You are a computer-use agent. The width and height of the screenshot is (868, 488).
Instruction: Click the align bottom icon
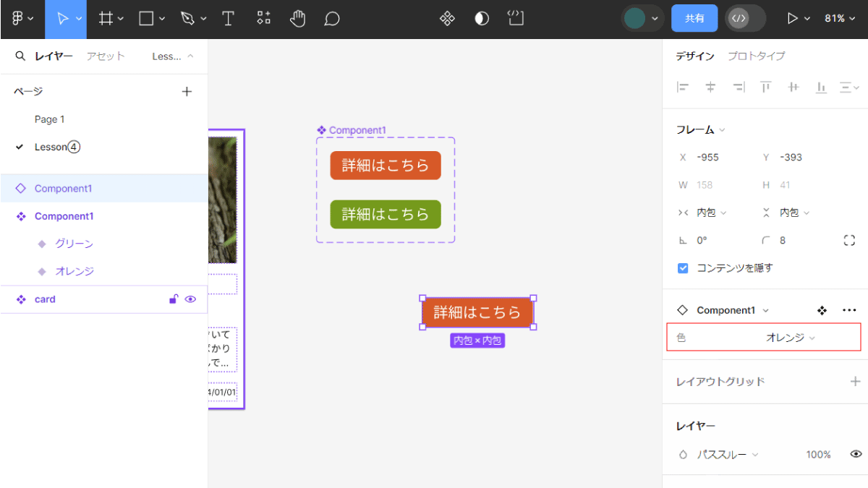click(821, 87)
